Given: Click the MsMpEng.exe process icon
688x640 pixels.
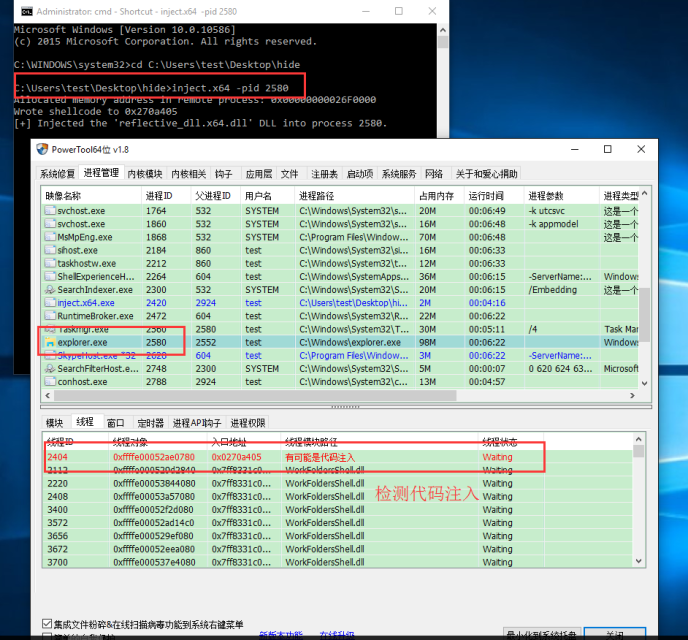Looking at the screenshot, I should coord(50,237).
